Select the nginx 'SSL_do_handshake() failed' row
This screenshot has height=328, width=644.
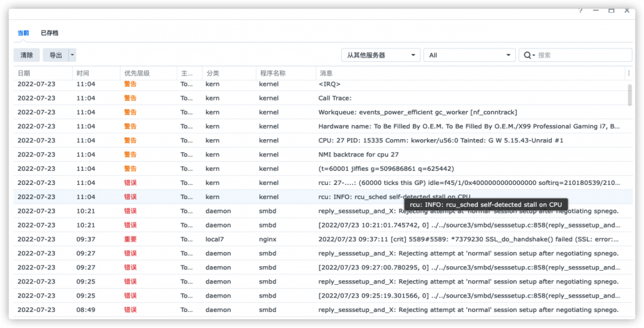[x=323, y=239]
